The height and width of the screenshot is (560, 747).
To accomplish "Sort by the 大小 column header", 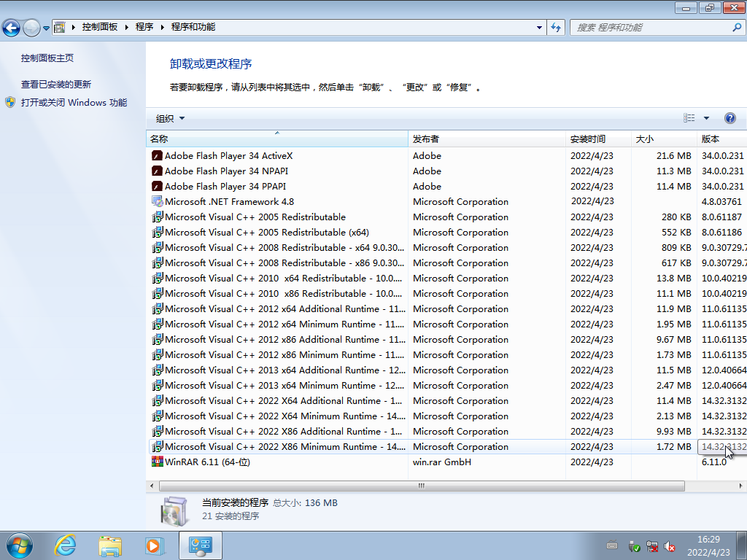I will coord(664,139).
